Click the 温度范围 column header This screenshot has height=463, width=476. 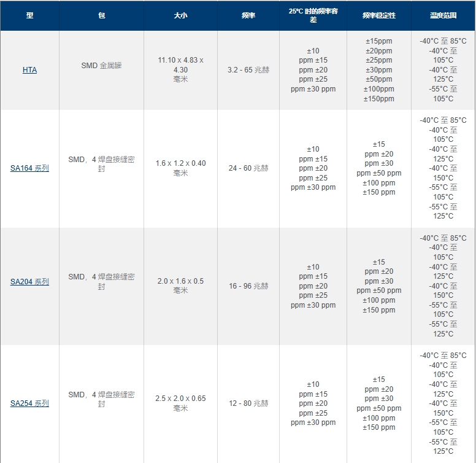click(x=443, y=15)
